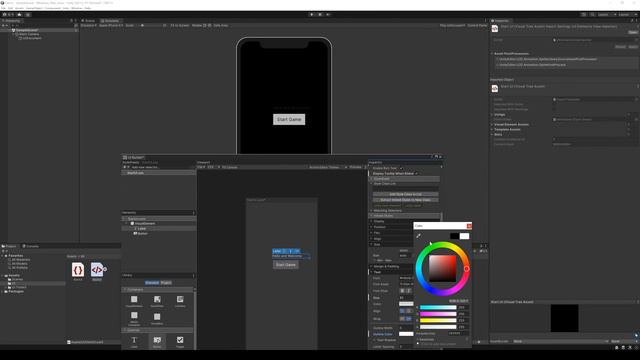
Task: Click the magenta channel slider in the Color picker
Action: pos(438,314)
